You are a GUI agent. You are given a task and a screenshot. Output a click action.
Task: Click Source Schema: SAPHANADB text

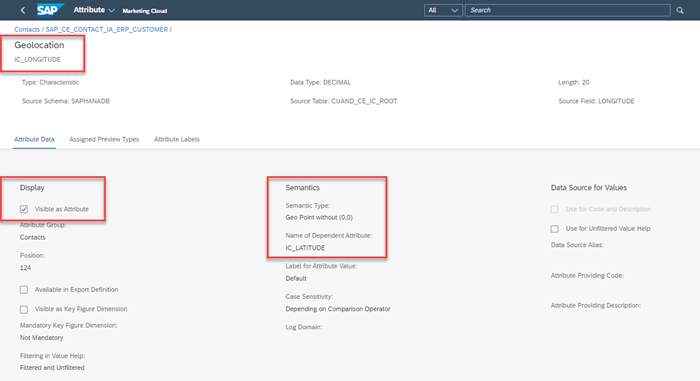coord(66,101)
